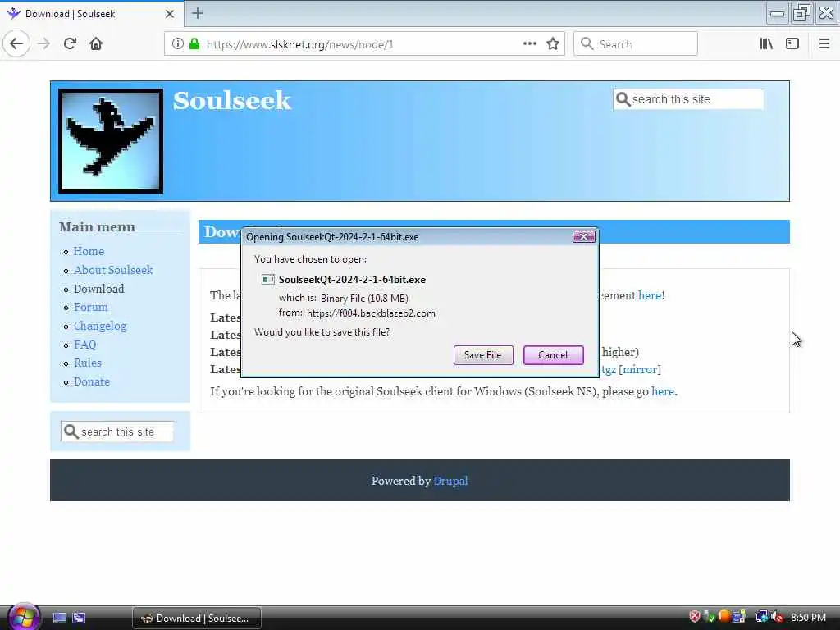Click Cancel in the download dialog

pyautogui.click(x=553, y=355)
